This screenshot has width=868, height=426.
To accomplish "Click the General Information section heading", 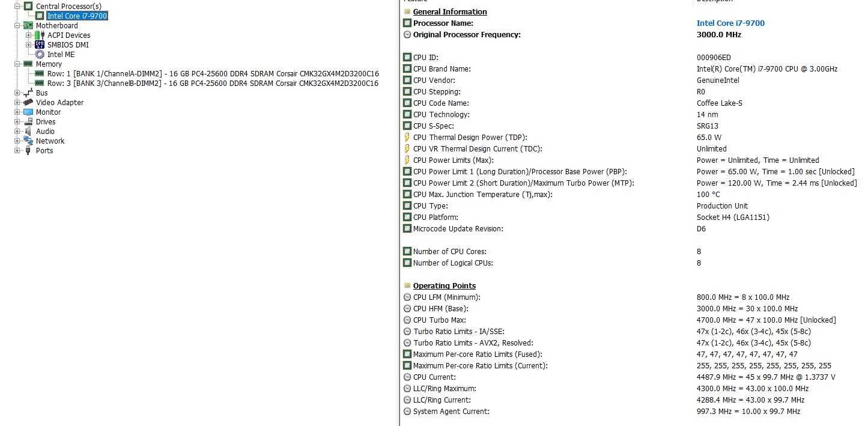I will click(x=450, y=11).
